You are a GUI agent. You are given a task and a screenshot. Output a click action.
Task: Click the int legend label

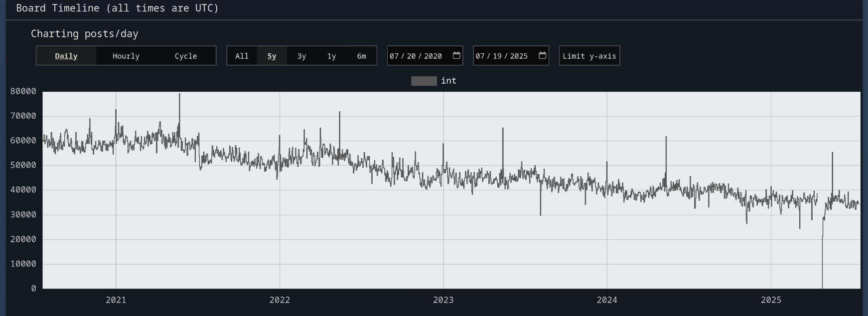(x=448, y=81)
